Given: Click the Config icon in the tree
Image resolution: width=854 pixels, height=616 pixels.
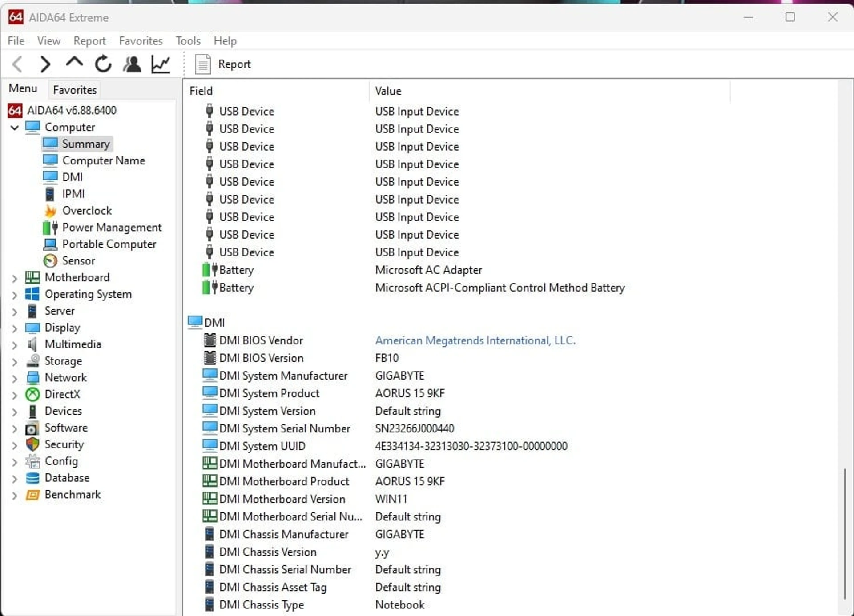Looking at the screenshot, I should click(32, 461).
